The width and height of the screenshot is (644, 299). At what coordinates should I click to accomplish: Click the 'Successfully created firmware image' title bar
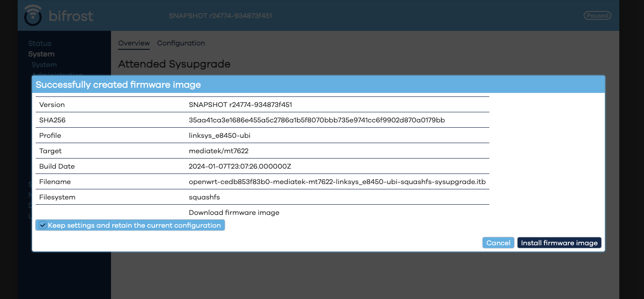click(118, 85)
